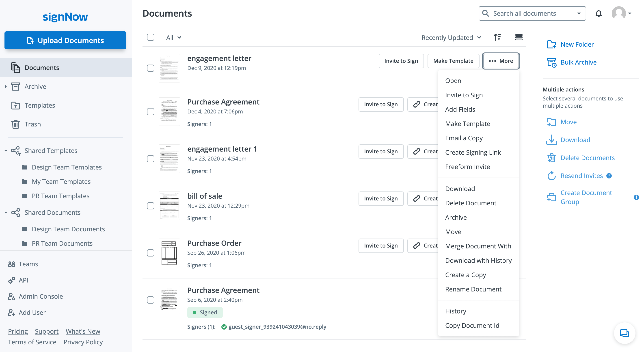The height and width of the screenshot is (352, 644).
Task: Open the Templates sidebar item
Action: [39, 105]
